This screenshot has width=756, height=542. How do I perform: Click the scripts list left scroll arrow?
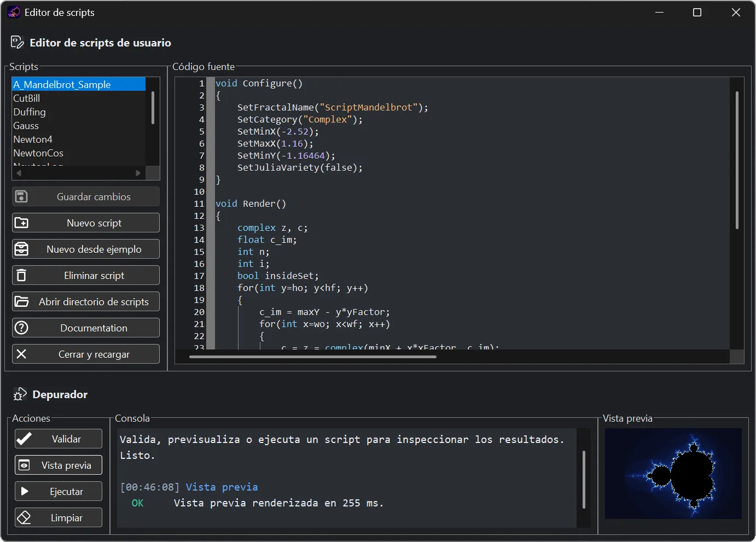(19, 173)
